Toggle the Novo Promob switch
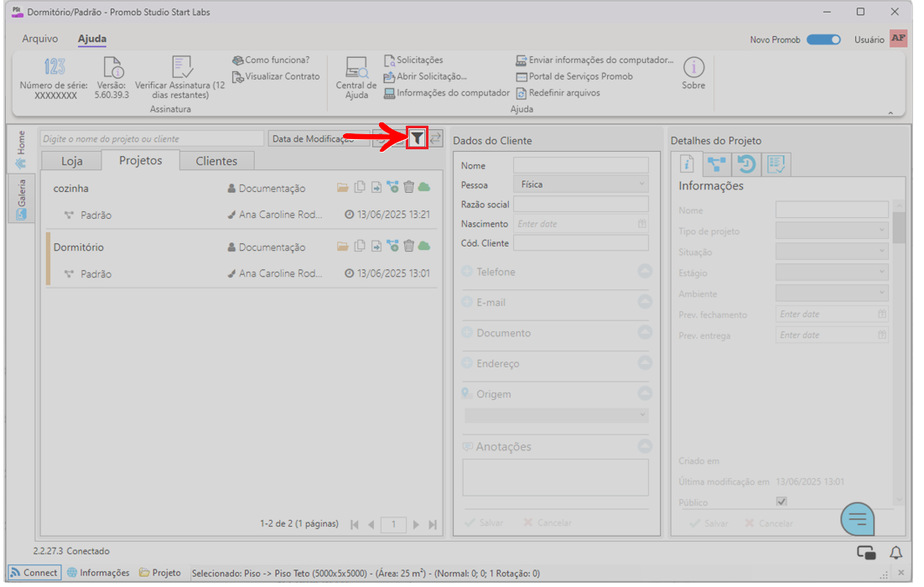 (x=823, y=39)
